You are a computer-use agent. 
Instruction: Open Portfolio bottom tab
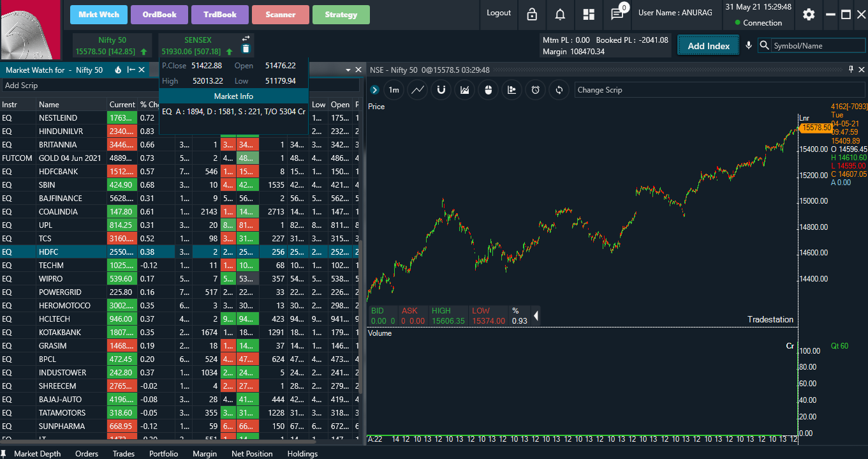tap(164, 454)
